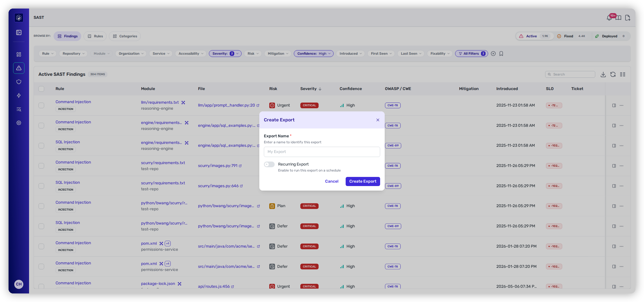The width and height of the screenshot is (644, 302).
Task: Refresh the findings table
Action: 613,74
